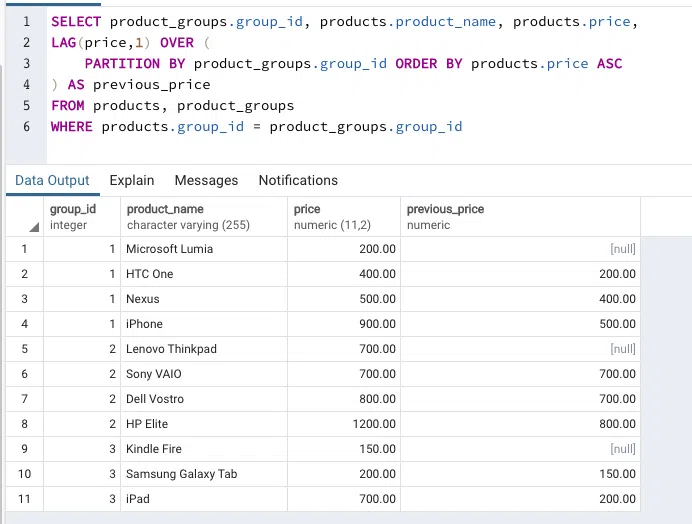Click the Lenovo Thinkpad cell
The image size is (692, 524).
tap(204, 349)
